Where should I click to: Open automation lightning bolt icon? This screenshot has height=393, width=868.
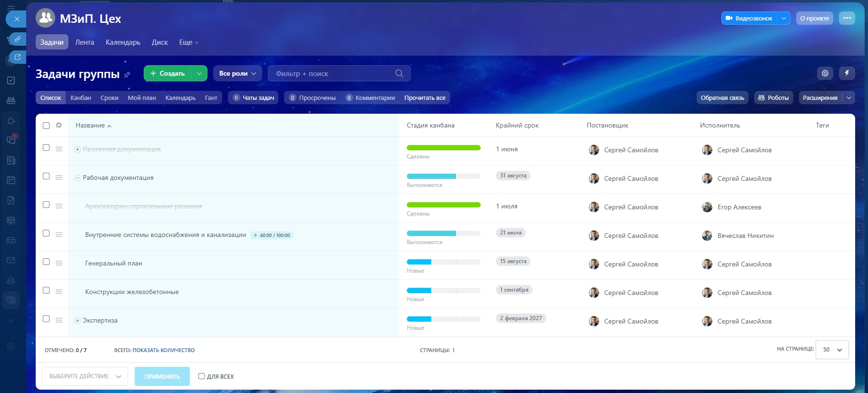pyautogui.click(x=847, y=73)
